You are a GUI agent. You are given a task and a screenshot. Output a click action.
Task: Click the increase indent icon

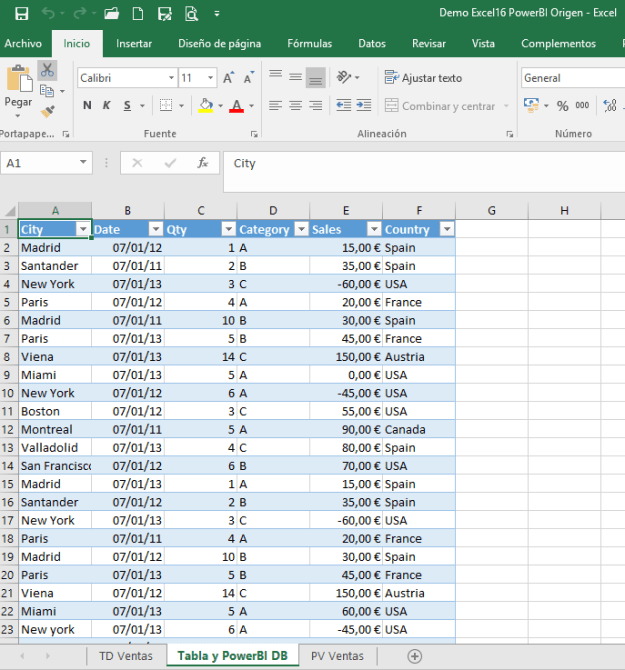[x=365, y=106]
